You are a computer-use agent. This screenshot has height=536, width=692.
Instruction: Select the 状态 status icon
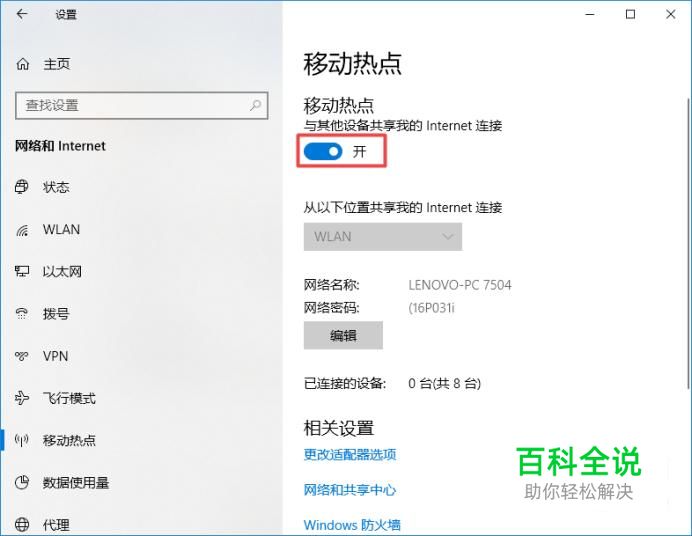[x=22, y=187]
